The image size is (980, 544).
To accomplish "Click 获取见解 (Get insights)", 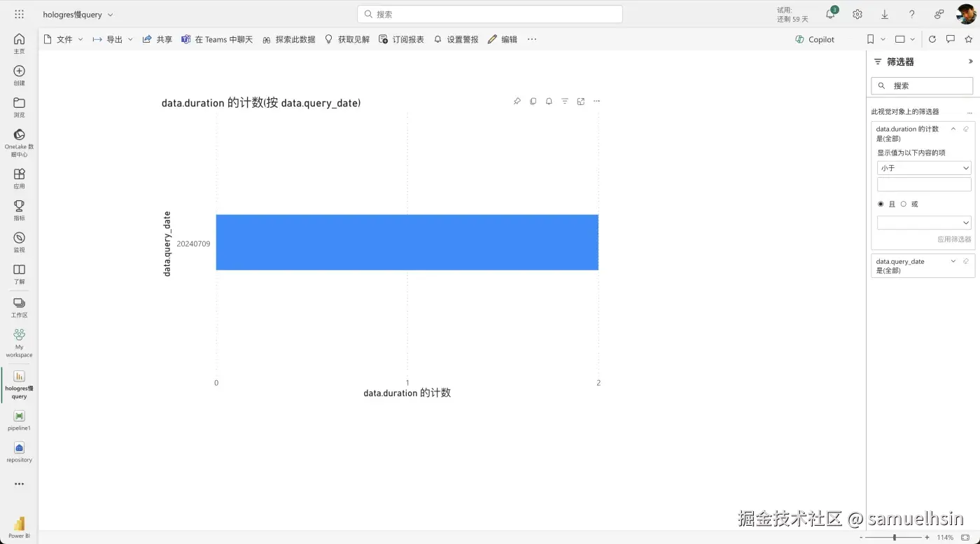I will click(x=347, y=39).
